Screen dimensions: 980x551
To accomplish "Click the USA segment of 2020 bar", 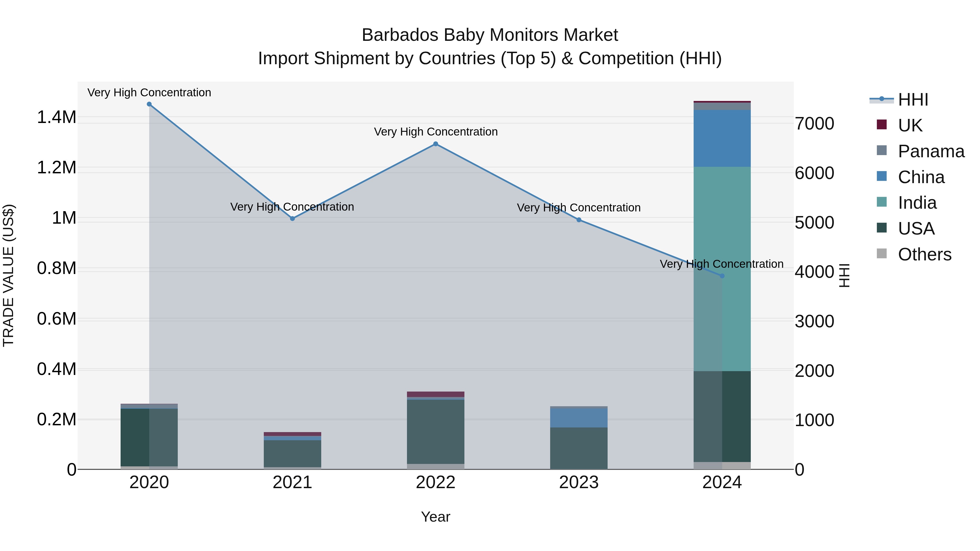I will [149, 438].
